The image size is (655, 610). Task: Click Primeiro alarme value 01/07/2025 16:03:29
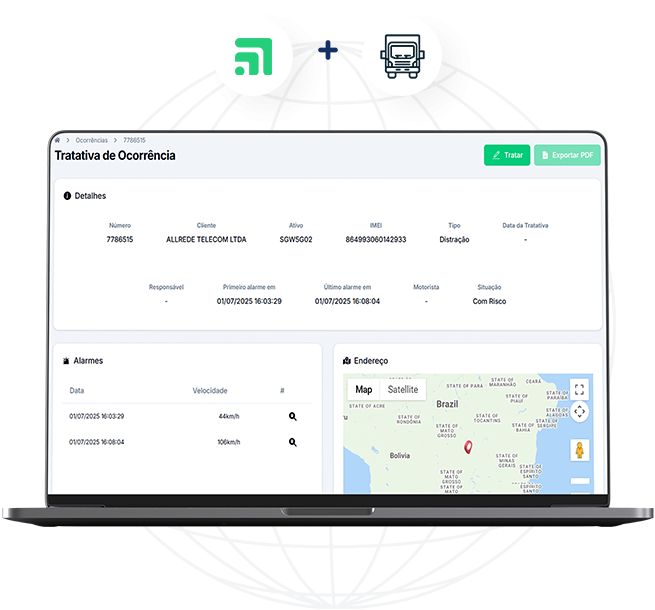249,301
